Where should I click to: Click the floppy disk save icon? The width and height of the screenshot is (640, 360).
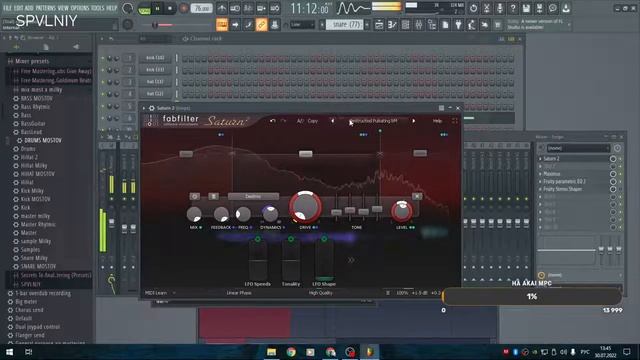pos(526,8)
